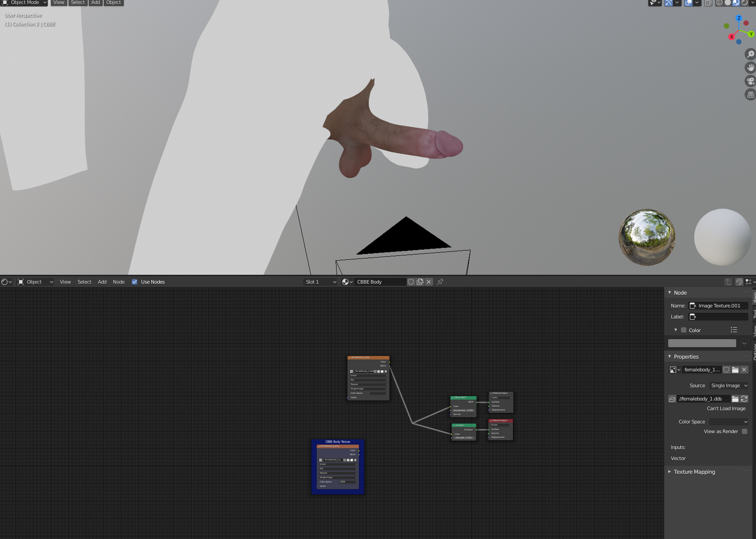Toggle viewport overlays display
This screenshot has height=539, width=756.
[x=689, y=2]
